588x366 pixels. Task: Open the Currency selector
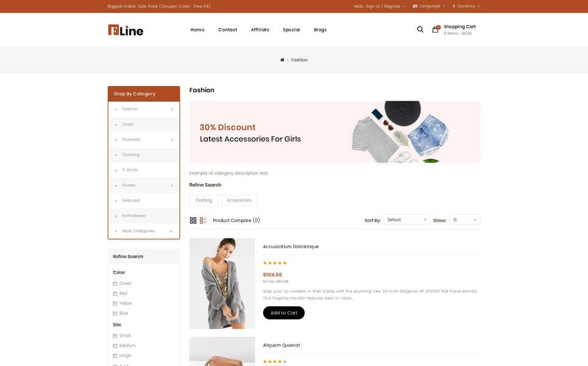(467, 6)
